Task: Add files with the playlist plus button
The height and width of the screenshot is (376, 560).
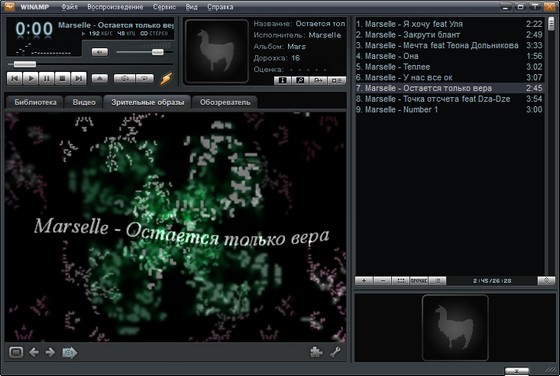Action: click(x=364, y=281)
